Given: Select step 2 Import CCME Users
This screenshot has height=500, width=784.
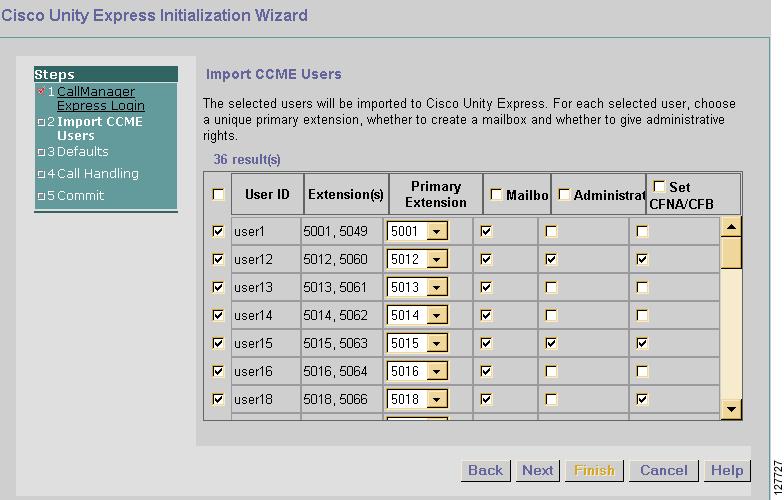Looking at the screenshot, I should pos(100,128).
